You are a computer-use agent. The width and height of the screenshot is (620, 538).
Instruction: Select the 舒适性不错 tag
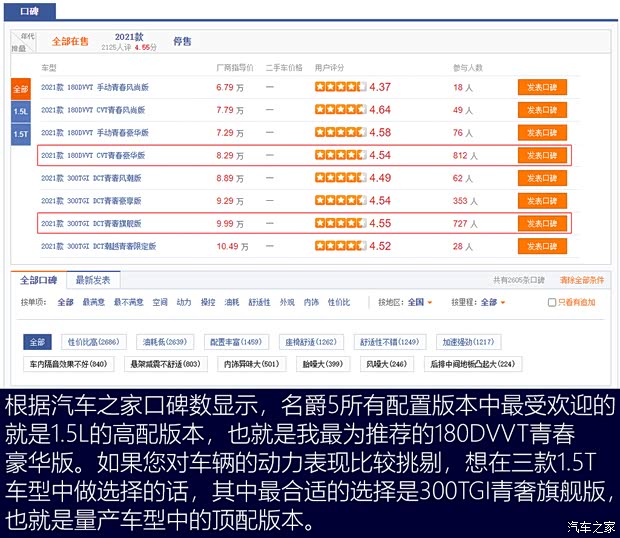click(389, 342)
